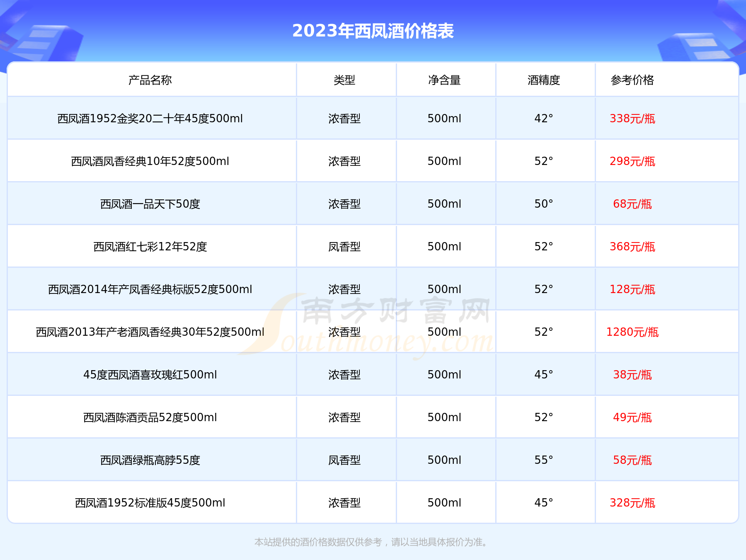Click the 38元/瓶 price
The width and height of the screenshot is (746, 560).
coord(632,375)
